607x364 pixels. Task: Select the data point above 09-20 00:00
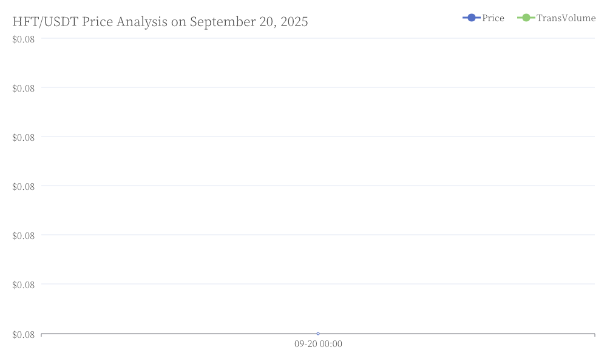(318, 334)
